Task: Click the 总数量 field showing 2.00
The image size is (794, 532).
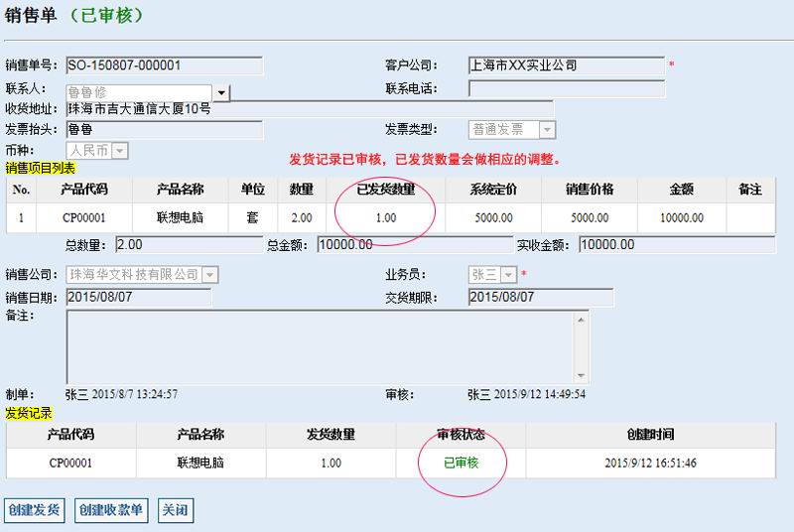Action: 190,245
